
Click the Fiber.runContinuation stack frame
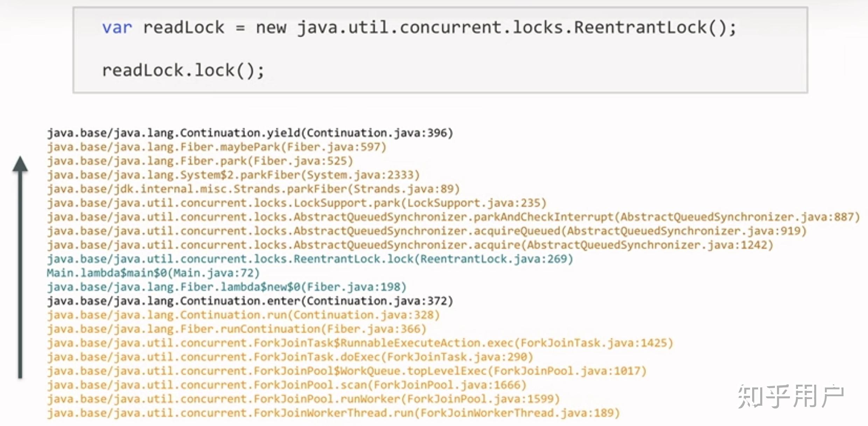coord(237,329)
